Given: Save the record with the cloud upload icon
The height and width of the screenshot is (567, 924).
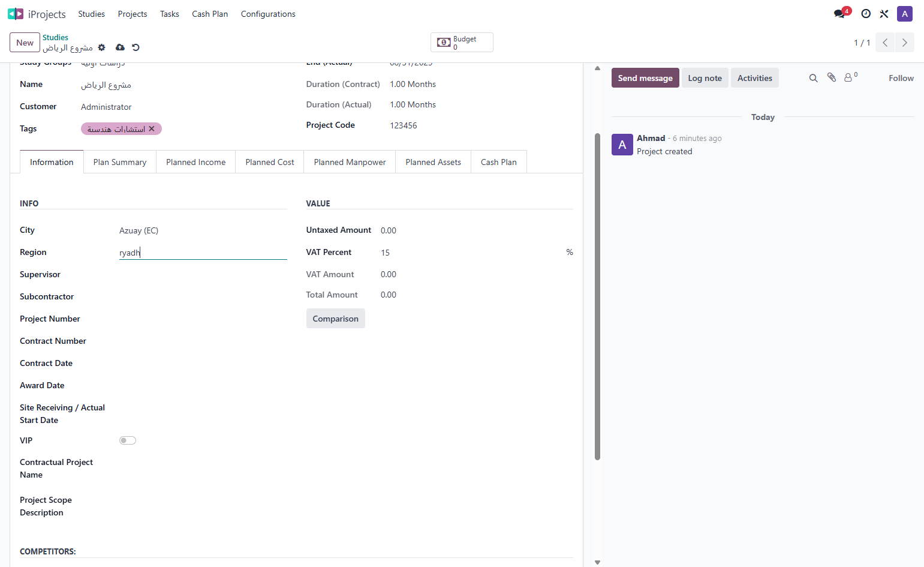Looking at the screenshot, I should (x=120, y=47).
